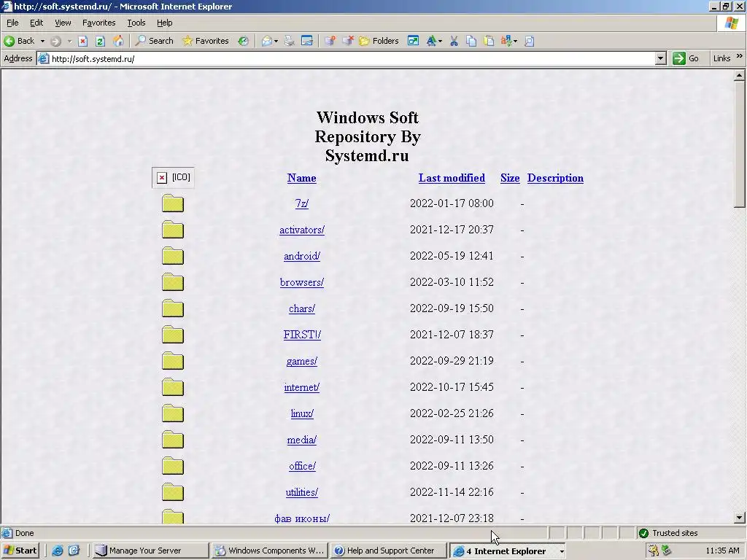Screen dimensions: 747x560
Task: Open the chars/ folder link
Action: point(301,308)
